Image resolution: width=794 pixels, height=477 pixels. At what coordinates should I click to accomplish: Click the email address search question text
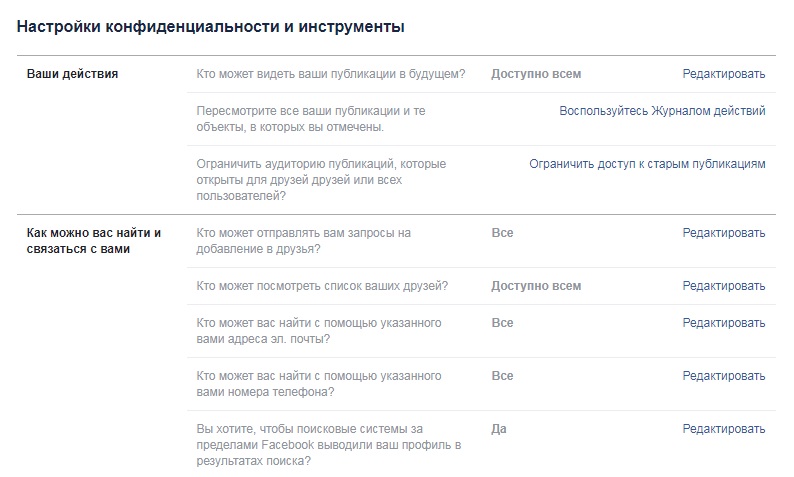[x=319, y=331]
